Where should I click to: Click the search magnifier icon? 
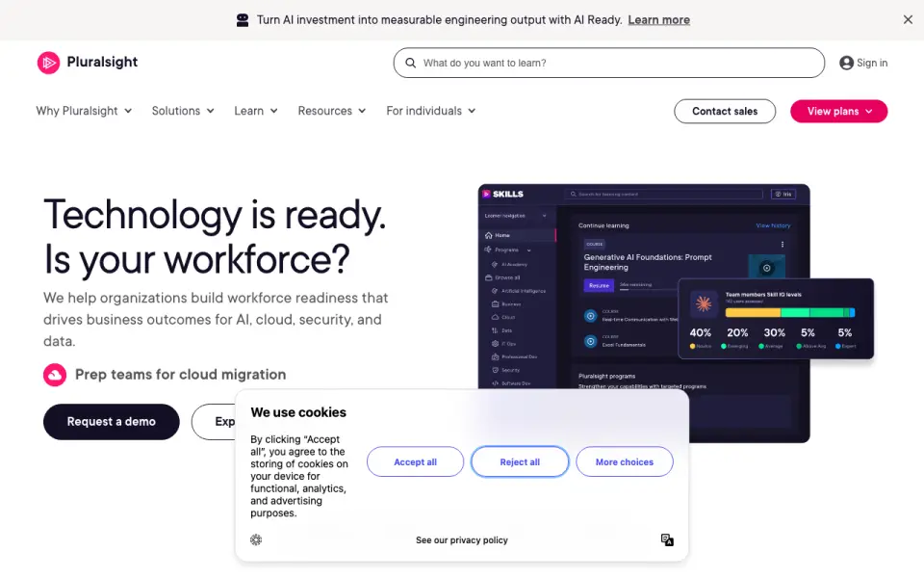(x=411, y=64)
